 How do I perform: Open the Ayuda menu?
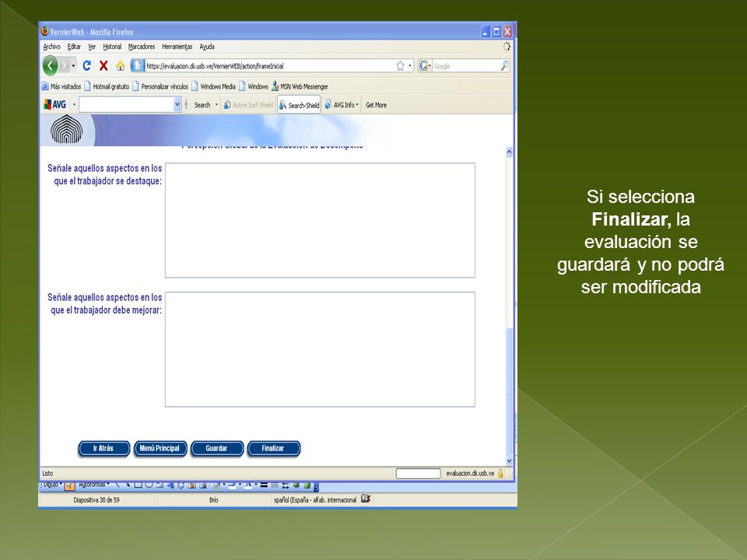[x=207, y=47]
